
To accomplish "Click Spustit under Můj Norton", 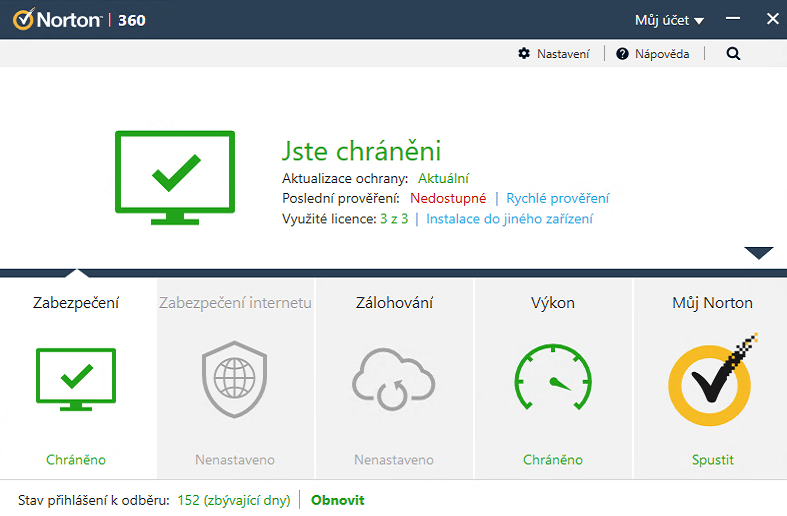I will [712, 460].
